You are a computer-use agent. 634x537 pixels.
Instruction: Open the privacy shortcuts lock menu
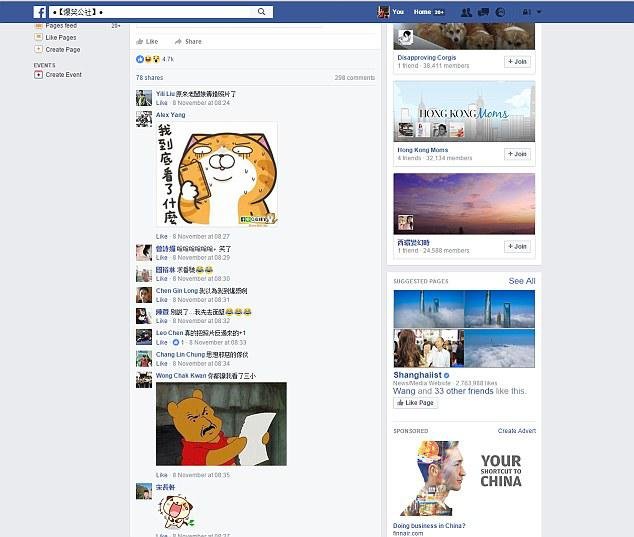pyautogui.click(x=526, y=12)
